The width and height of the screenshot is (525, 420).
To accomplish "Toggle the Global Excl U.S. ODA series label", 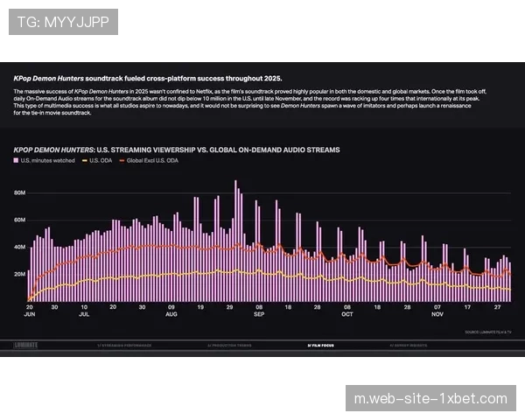I will tap(154, 162).
